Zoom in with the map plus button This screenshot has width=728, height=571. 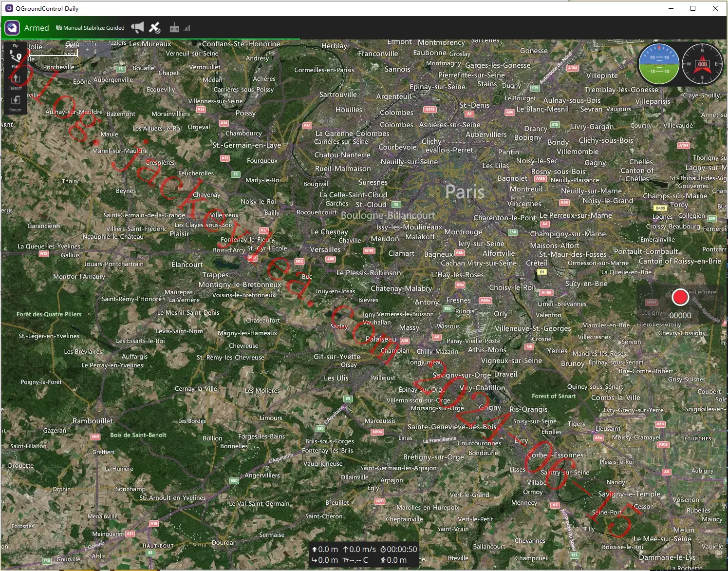[x=87, y=50]
